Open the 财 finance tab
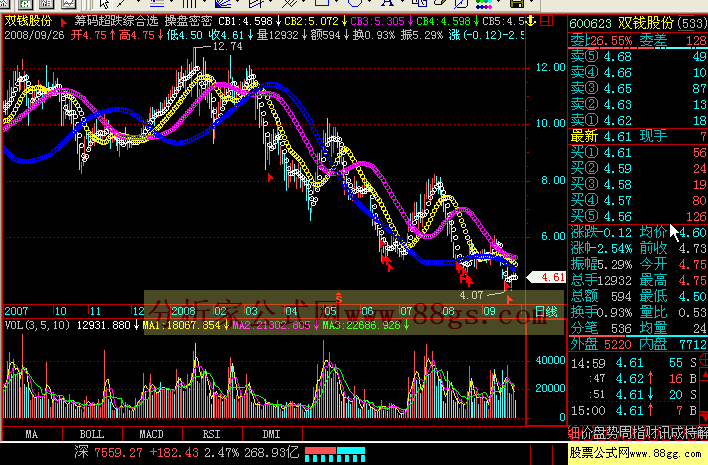708x465 pixels. click(651, 433)
